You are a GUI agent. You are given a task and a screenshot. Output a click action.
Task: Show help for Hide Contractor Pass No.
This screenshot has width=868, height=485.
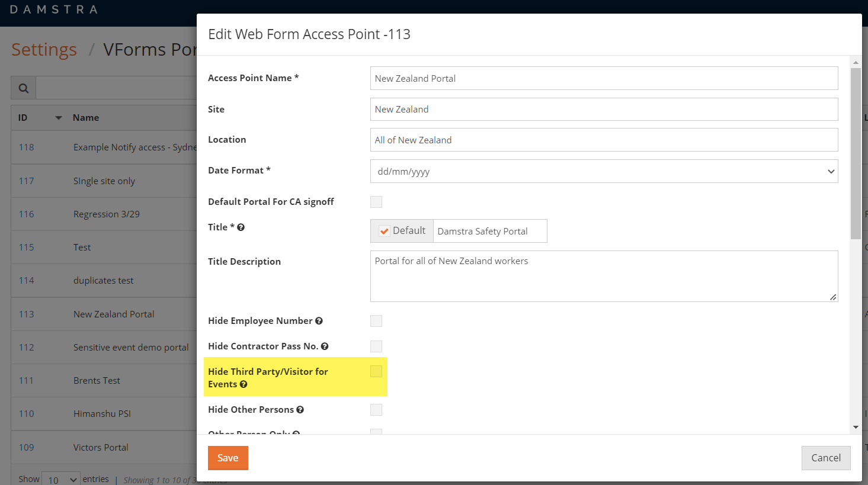pyautogui.click(x=325, y=346)
